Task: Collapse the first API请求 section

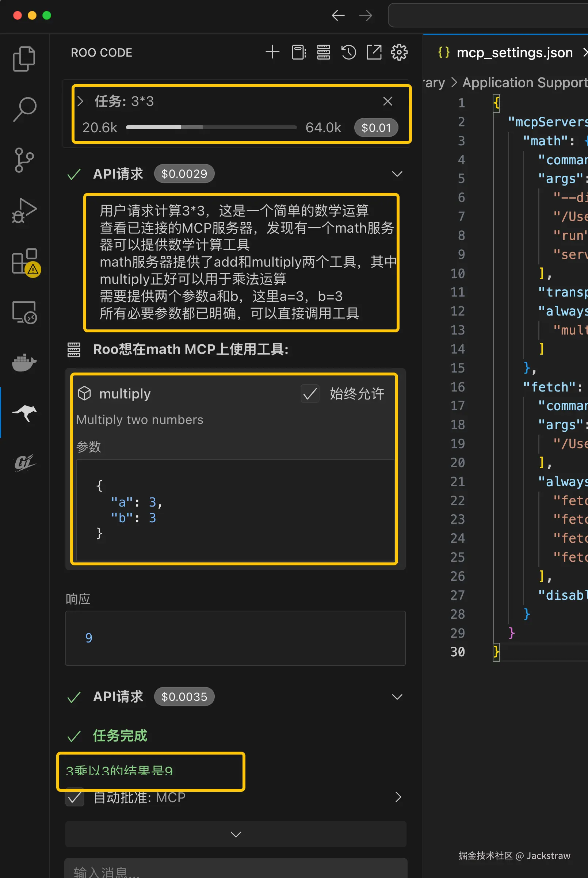Action: click(x=397, y=173)
